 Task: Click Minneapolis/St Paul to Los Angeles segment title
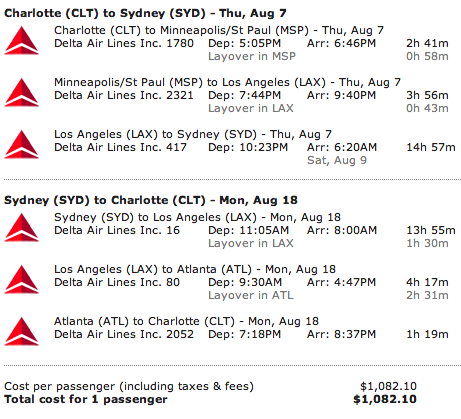coord(227,82)
